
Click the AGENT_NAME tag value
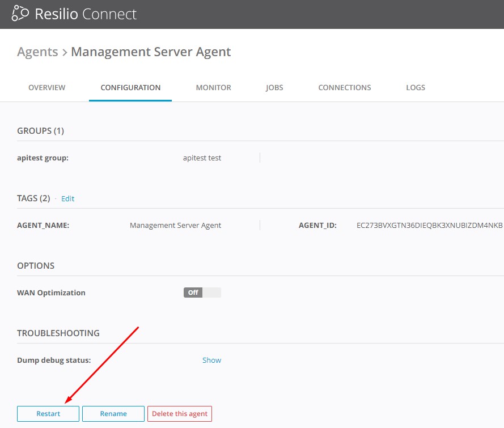coord(175,226)
